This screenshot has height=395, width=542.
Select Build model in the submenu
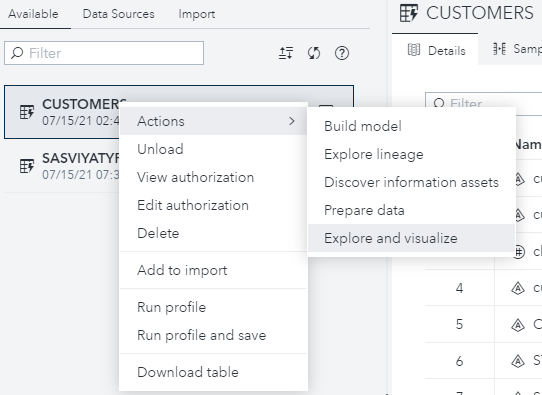point(412,126)
